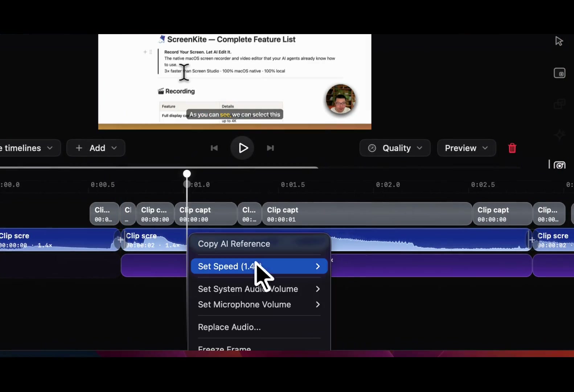Capture a frame with the camera snapshot icon

pyautogui.click(x=559, y=166)
